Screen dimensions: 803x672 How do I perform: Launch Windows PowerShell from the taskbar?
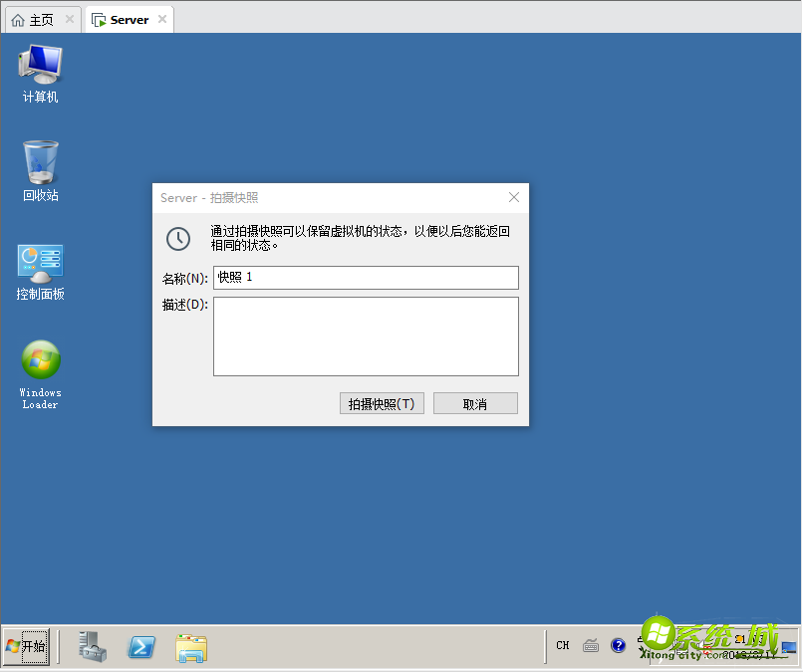coord(141,646)
